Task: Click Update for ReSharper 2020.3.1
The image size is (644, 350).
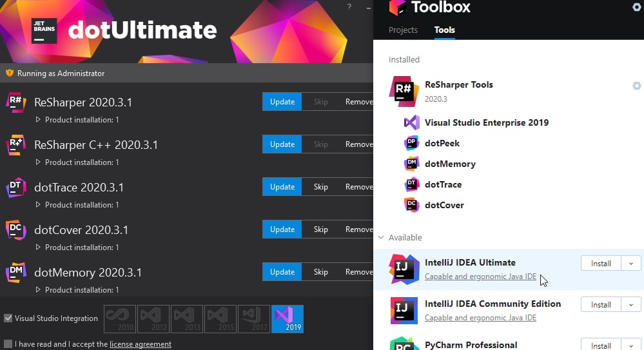Action: pos(282,101)
